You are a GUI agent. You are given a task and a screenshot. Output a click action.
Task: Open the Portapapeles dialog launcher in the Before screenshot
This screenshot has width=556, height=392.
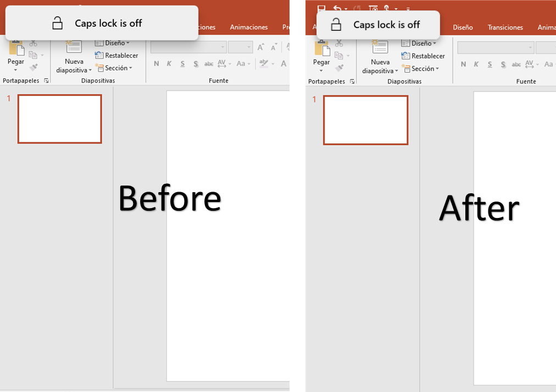47,81
